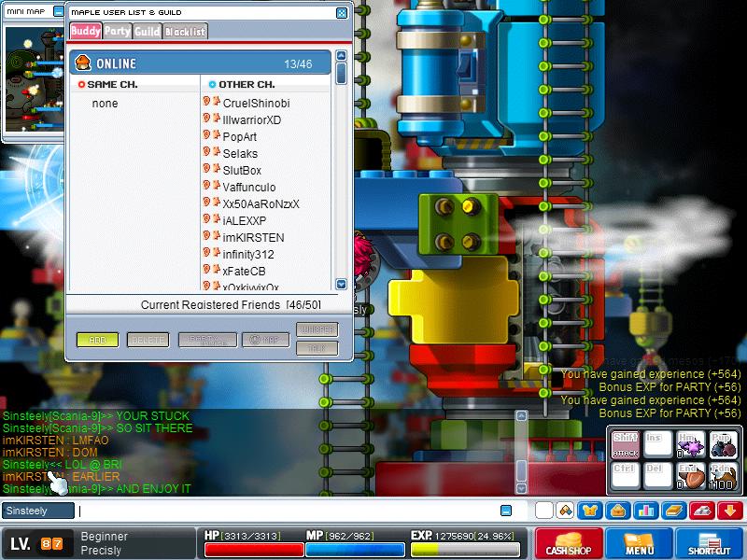Open the stats bar-chart icon

tap(646, 511)
